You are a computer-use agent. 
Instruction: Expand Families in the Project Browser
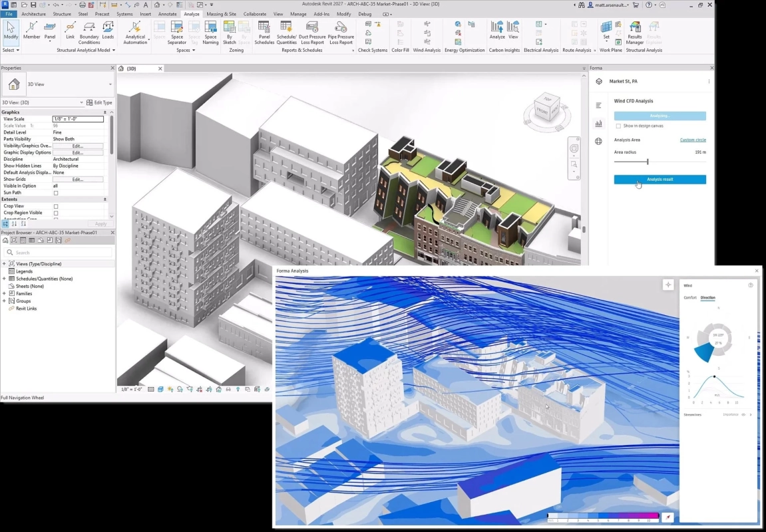point(5,293)
